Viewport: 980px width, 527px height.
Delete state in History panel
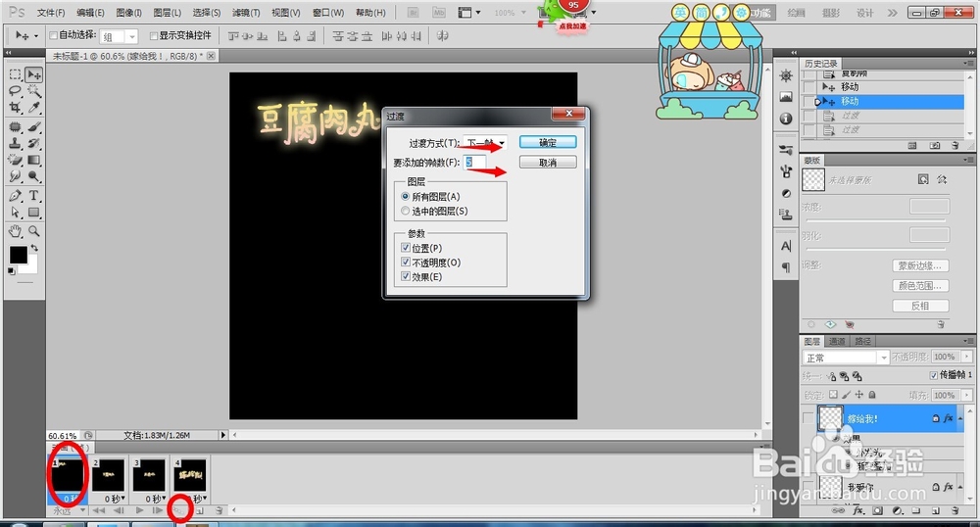click(955, 146)
